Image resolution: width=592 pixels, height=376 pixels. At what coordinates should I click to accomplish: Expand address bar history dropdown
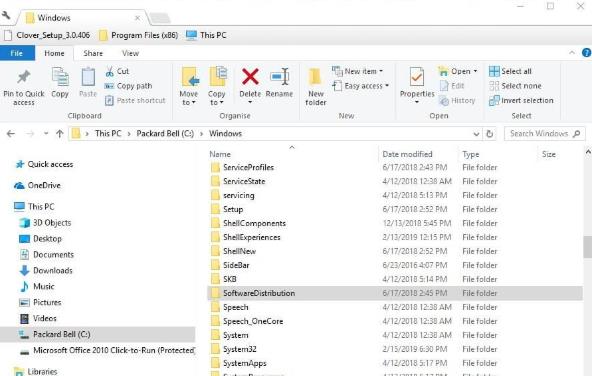(x=476, y=134)
